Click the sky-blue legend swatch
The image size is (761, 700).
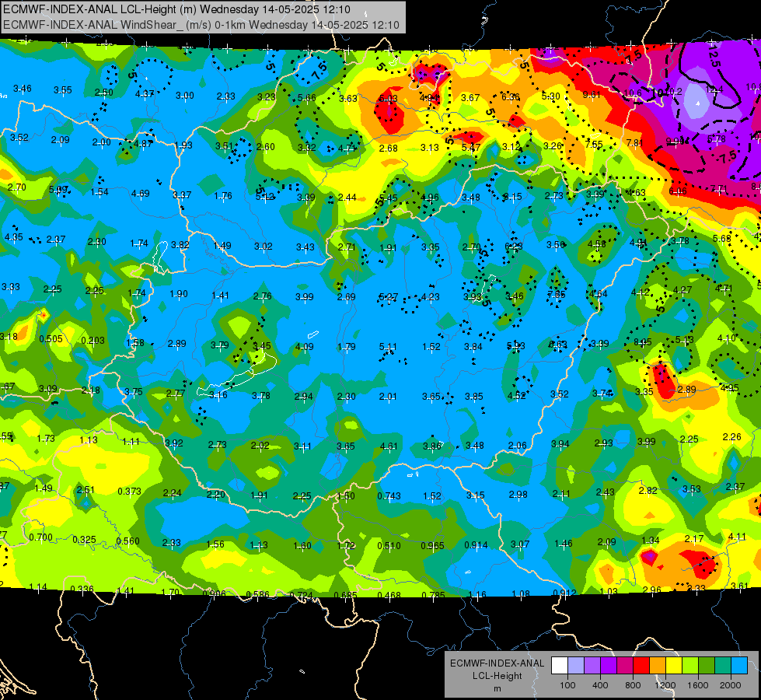click(x=739, y=666)
